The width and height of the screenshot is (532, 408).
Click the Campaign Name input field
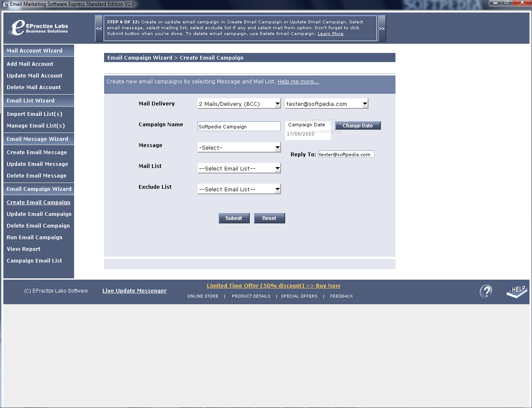239,126
